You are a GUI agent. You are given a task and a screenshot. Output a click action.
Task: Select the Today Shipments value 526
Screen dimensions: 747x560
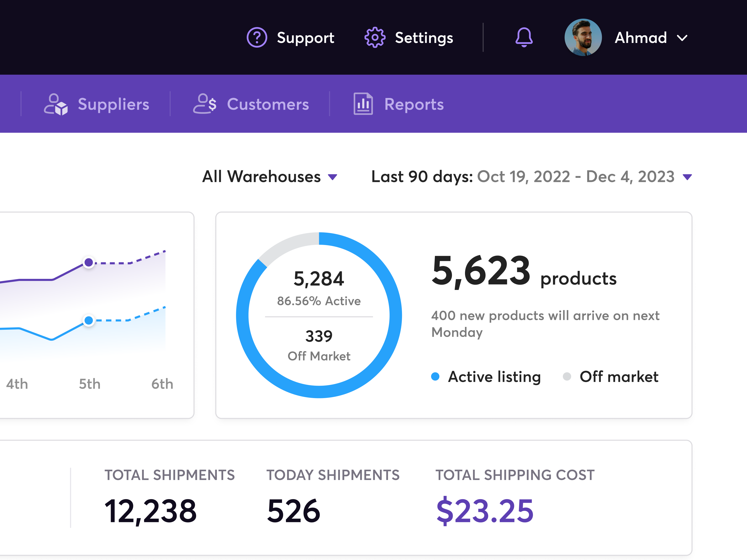click(293, 511)
